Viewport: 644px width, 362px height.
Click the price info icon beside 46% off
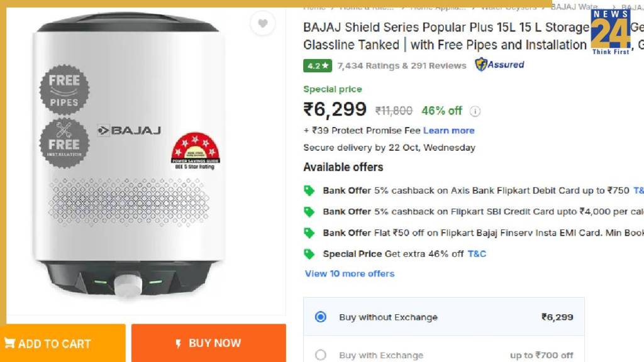(475, 111)
